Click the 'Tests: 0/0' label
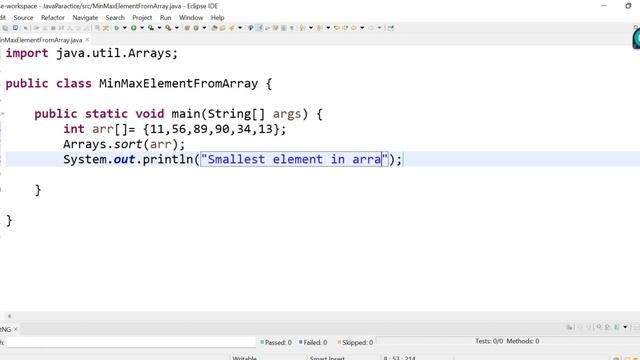This screenshot has height=360, width=640. 489,341
